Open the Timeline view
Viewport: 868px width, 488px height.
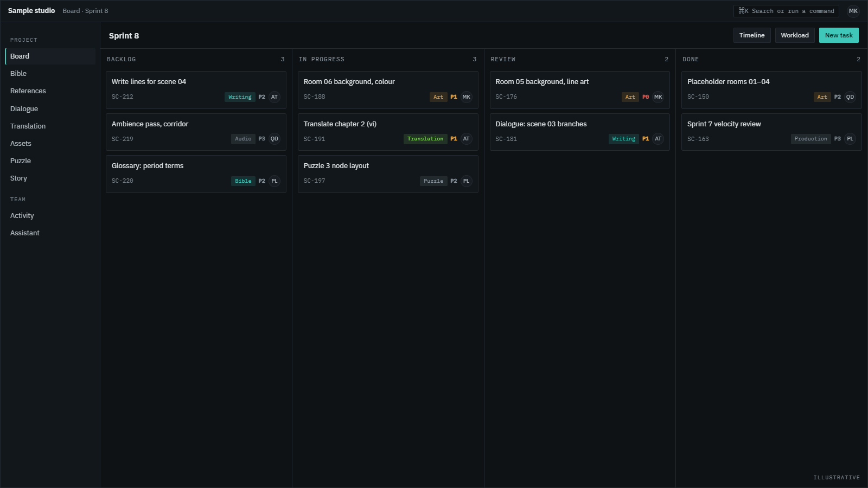pos(752,35)
